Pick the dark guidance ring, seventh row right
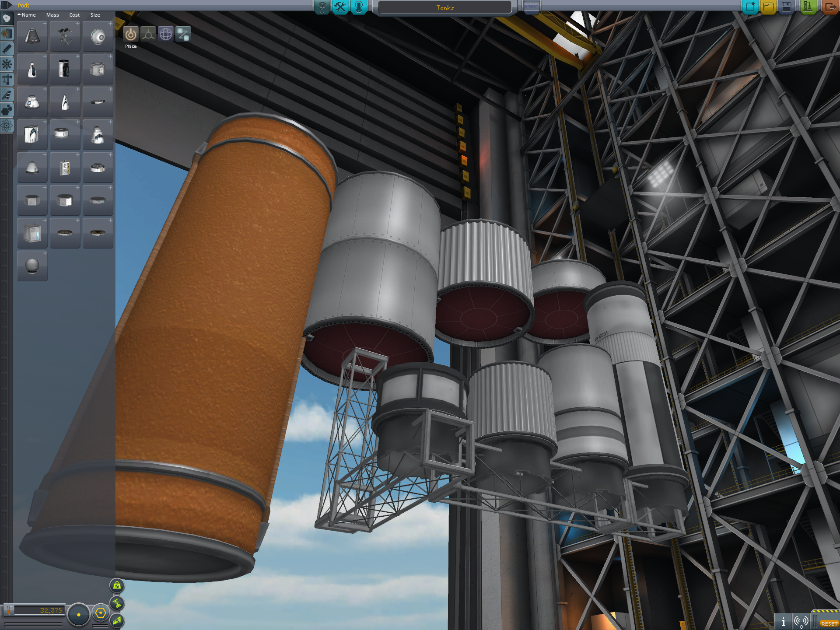Viewport: 840px width, 630px height. 98,233
